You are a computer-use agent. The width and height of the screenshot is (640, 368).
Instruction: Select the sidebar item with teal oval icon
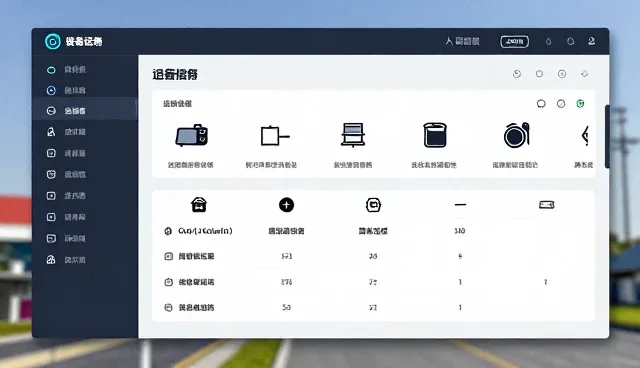click(66, 70)
